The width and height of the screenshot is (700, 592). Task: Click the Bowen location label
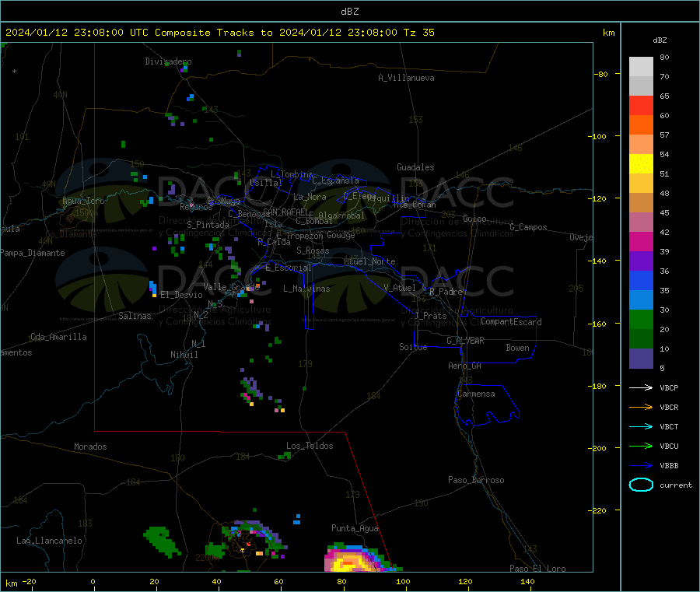(517, 348)
